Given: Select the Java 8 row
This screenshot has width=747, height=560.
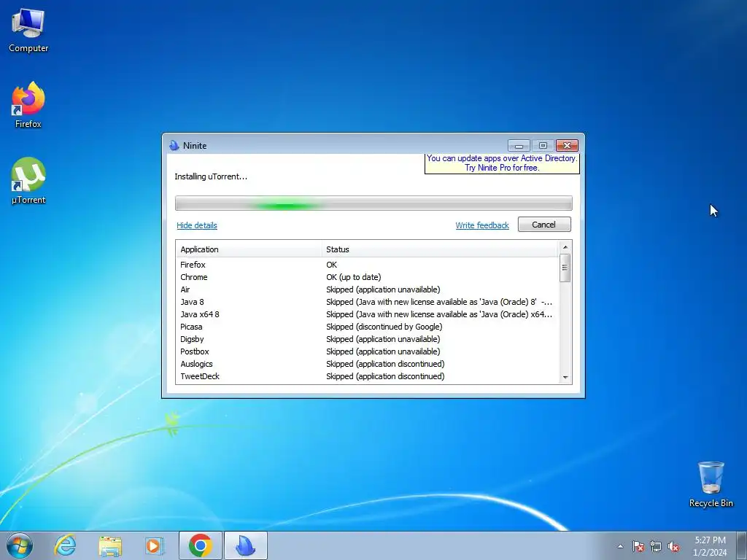Looking at the screenshot, I should 367,302.
